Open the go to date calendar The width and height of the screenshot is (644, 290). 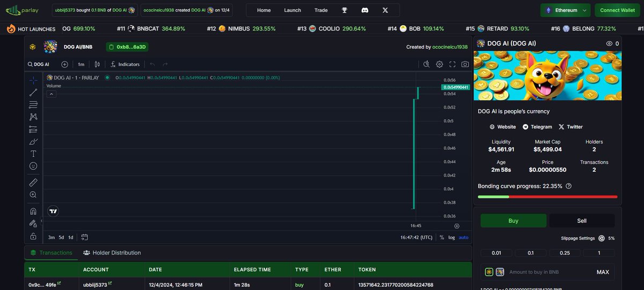click(x=84, y=237)
